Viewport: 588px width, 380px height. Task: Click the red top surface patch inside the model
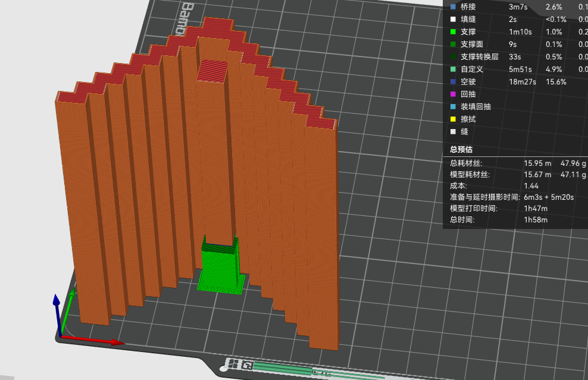(212, 70)
